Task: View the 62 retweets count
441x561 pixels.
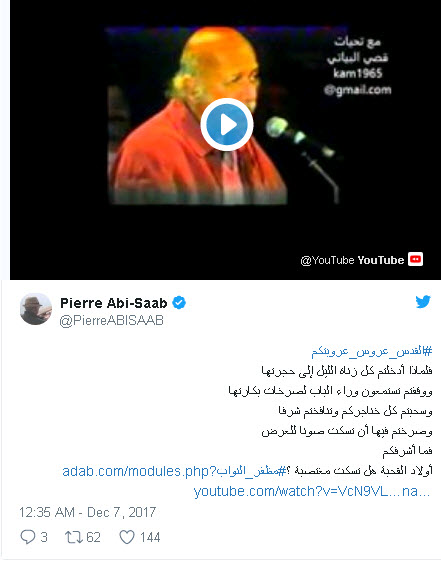Action: (93, 537)
